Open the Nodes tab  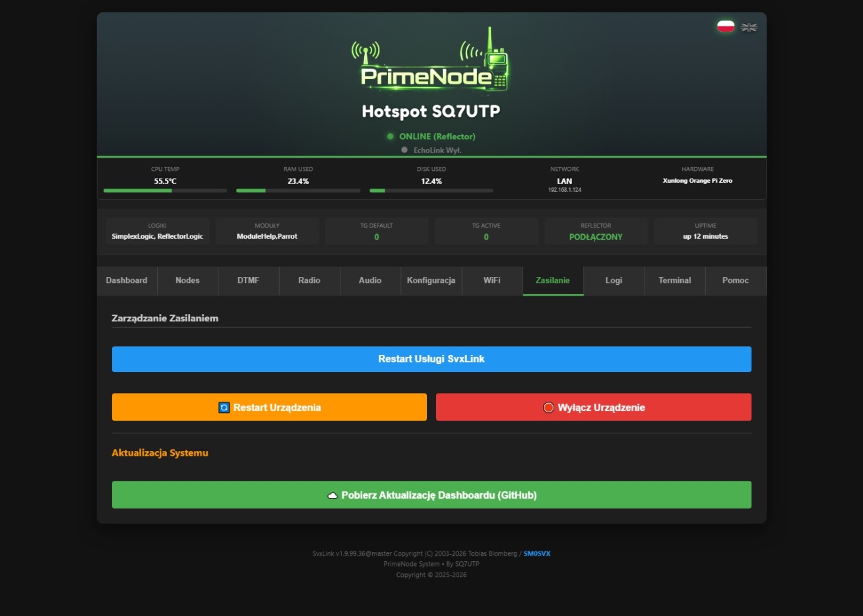pyautogui.click(x=187, y=281)
